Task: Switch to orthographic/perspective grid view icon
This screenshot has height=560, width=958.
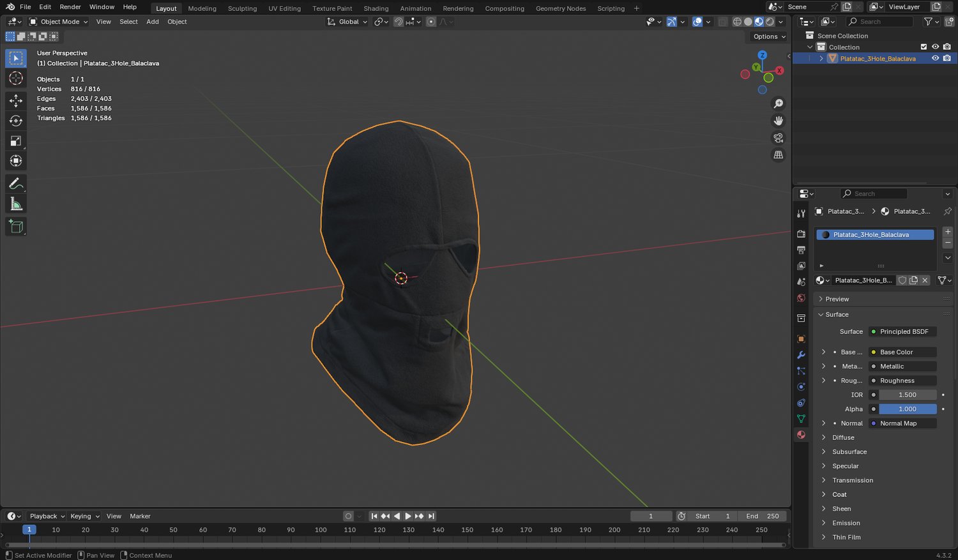Action: click(778, 155)
